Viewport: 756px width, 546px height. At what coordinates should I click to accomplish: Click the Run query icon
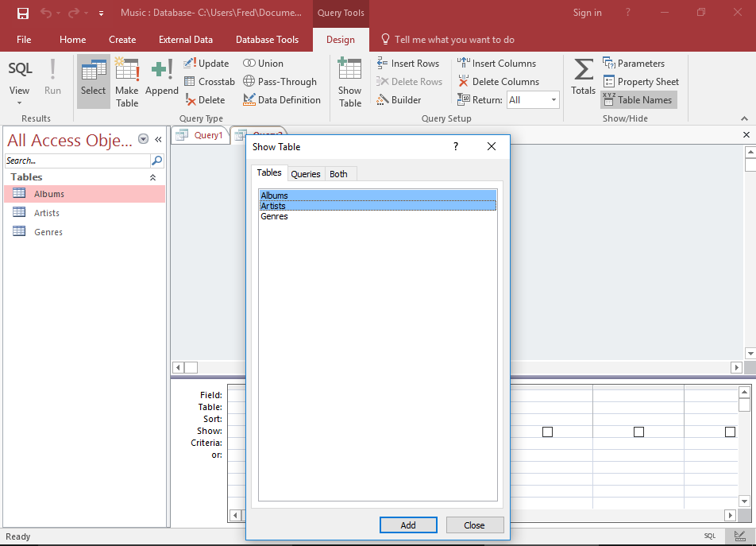click(x=52, y=76)
